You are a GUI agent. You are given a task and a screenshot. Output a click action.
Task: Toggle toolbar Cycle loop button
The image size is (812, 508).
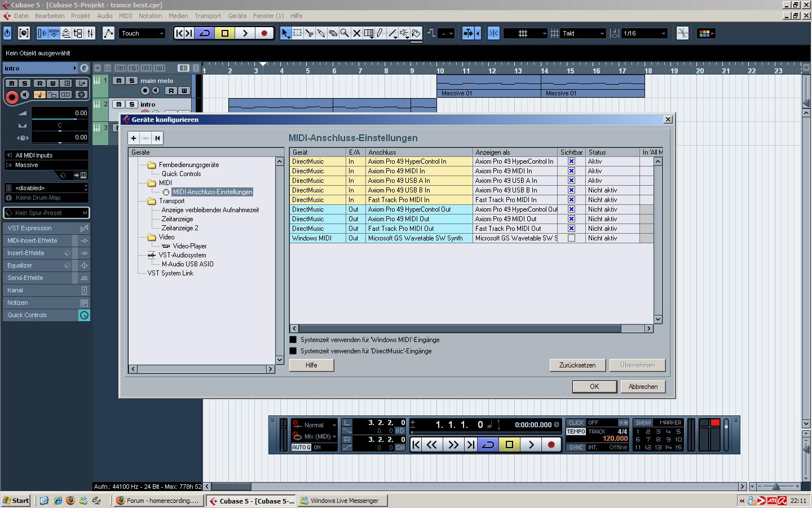point(205,33)
